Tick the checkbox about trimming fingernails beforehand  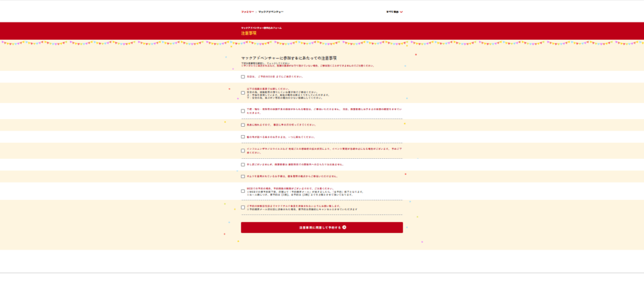243,125
